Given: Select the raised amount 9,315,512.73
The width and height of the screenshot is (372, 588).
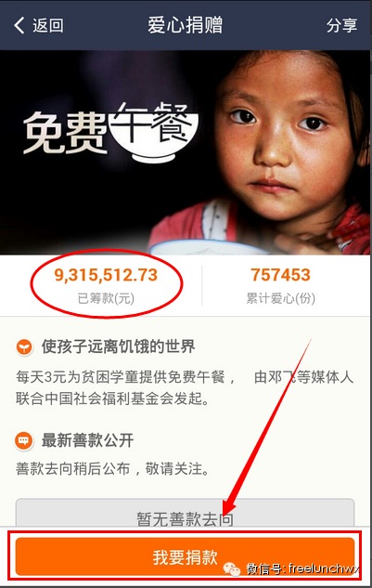Looking at the screenshot, I should point(106,275).
